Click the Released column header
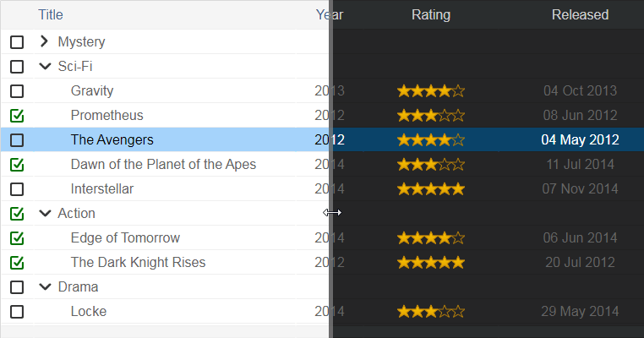The image size is (644, 338). click(x=580, y=14)
